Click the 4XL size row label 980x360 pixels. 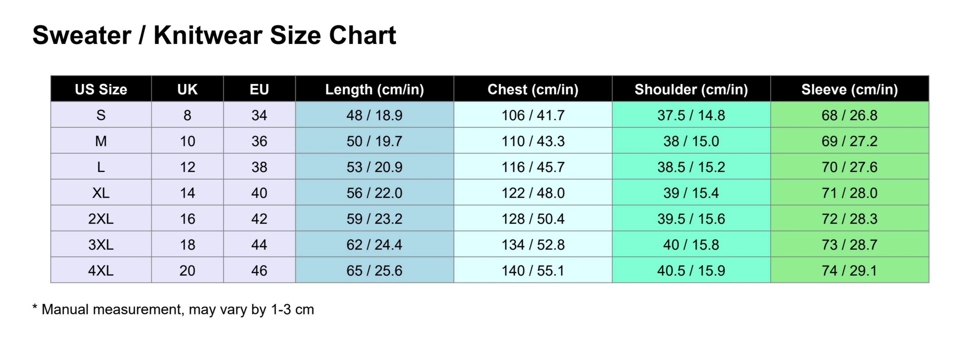click(101, 270)
